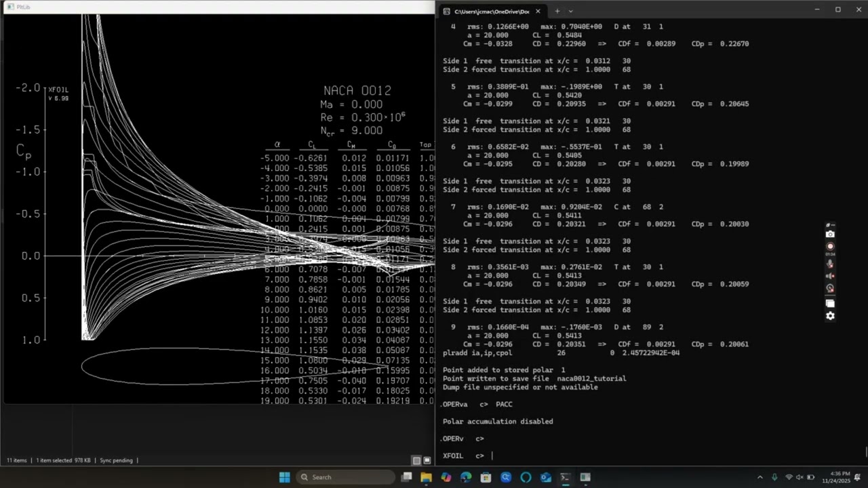
Task: Open File Explorer from the taskbar
Action: 426,477
